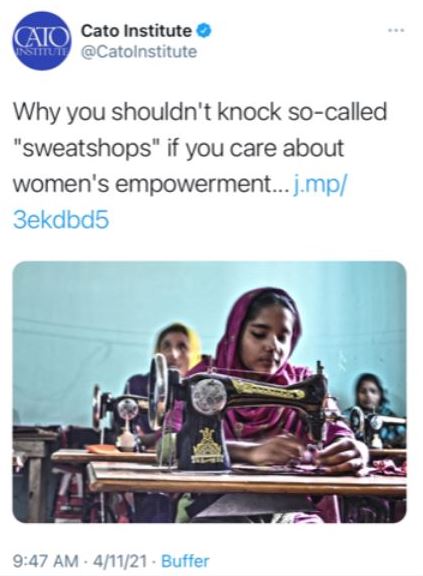423x576 pixels.
Task: Click the wooden table in the photo
Action: [x=246, y=479]
